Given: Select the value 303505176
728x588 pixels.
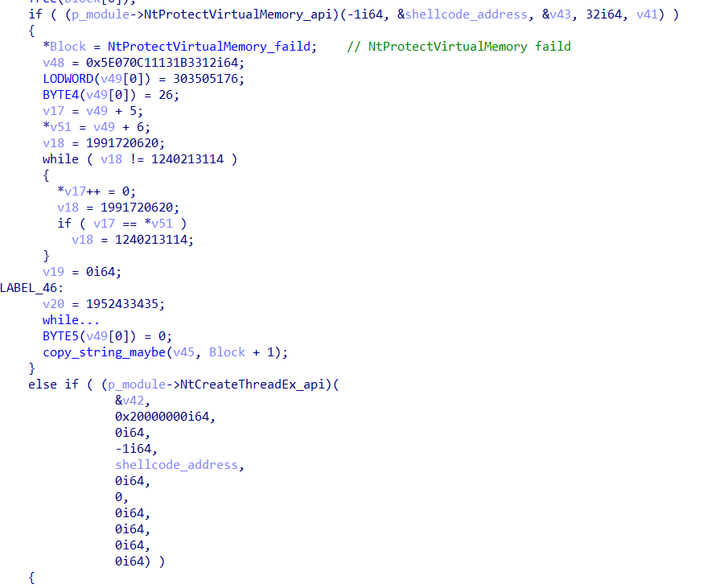Looking at the screenshot, I should (x=205, y=79).
